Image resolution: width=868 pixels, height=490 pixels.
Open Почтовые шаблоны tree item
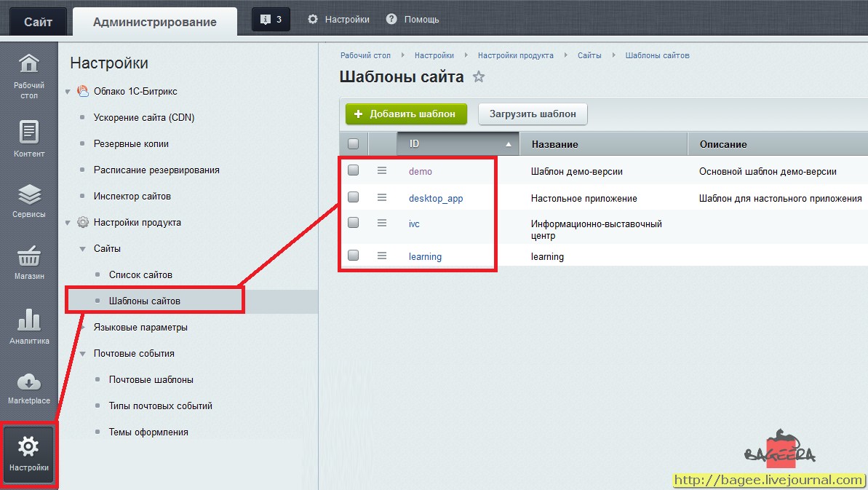151,380
